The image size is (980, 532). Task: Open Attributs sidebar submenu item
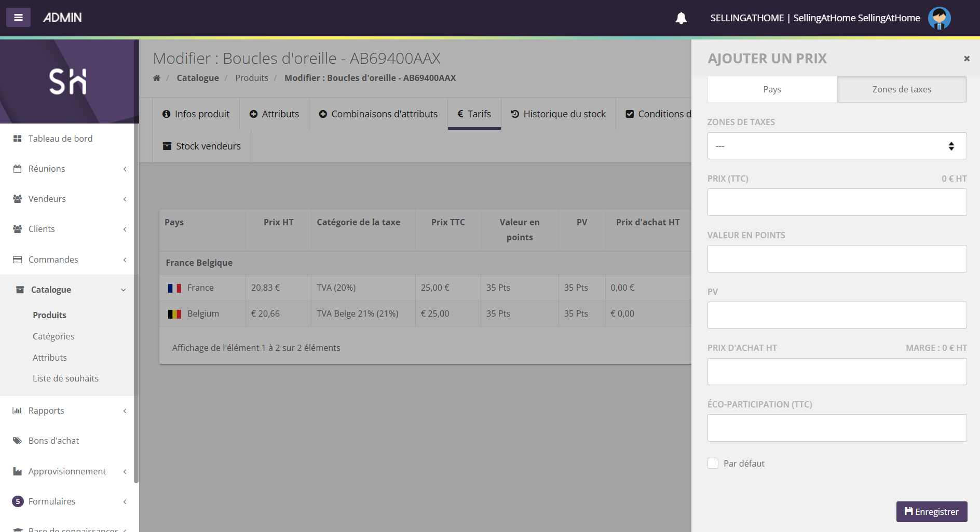[50, 358]
